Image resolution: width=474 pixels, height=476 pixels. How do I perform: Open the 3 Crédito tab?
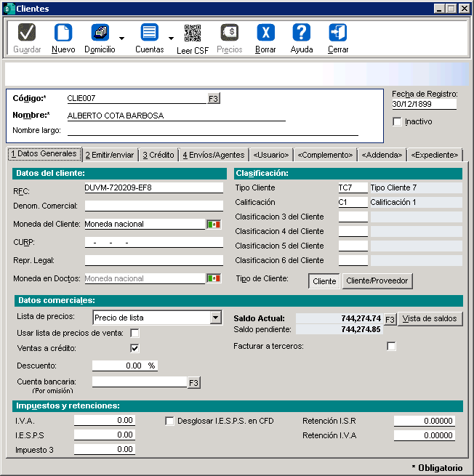(x=158, y=155)
